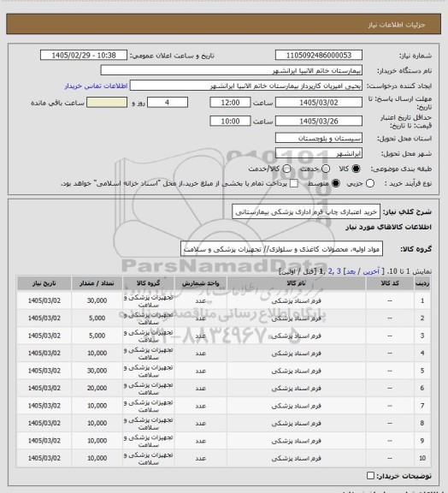
Task: Click the goods group field
Action: 281,249
